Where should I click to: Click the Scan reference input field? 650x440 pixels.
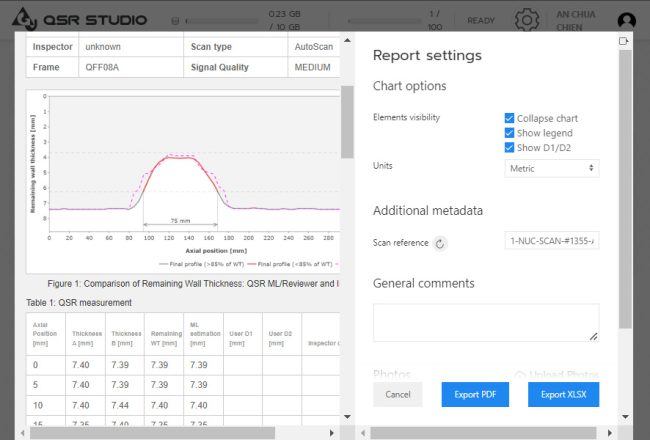(552, 241)
